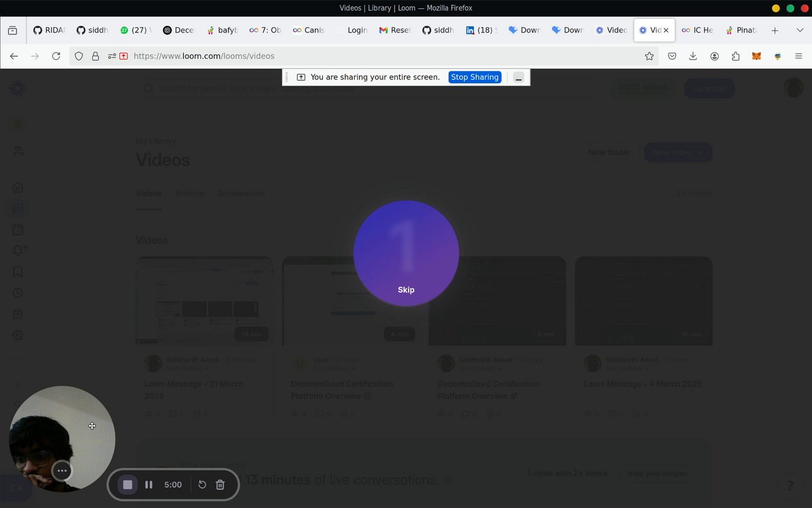Open the three-dot menu on the camera bubble

pos(62,471)
